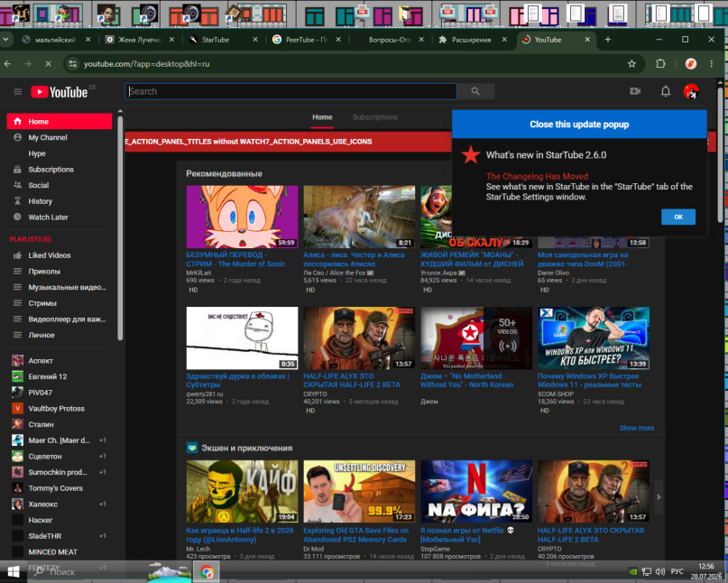Screen dimensions: 728x583
Task: Open the No Motherland Without You mix
Action: click(x=476, y=338)
